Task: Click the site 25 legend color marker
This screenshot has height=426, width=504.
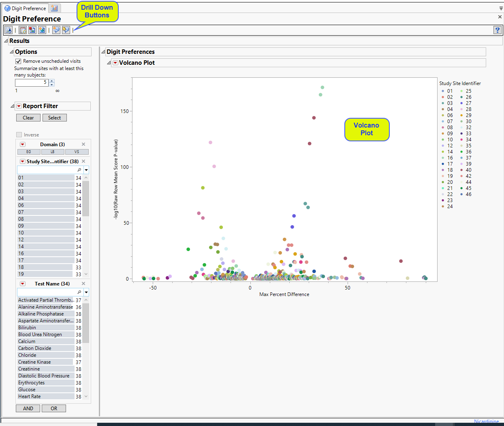Action: pyautogui.click(x=461, y=91)
